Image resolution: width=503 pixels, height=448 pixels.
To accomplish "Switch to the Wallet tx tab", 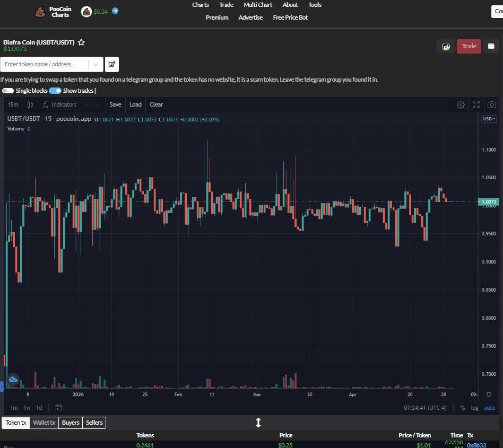I will coord(44,423).
